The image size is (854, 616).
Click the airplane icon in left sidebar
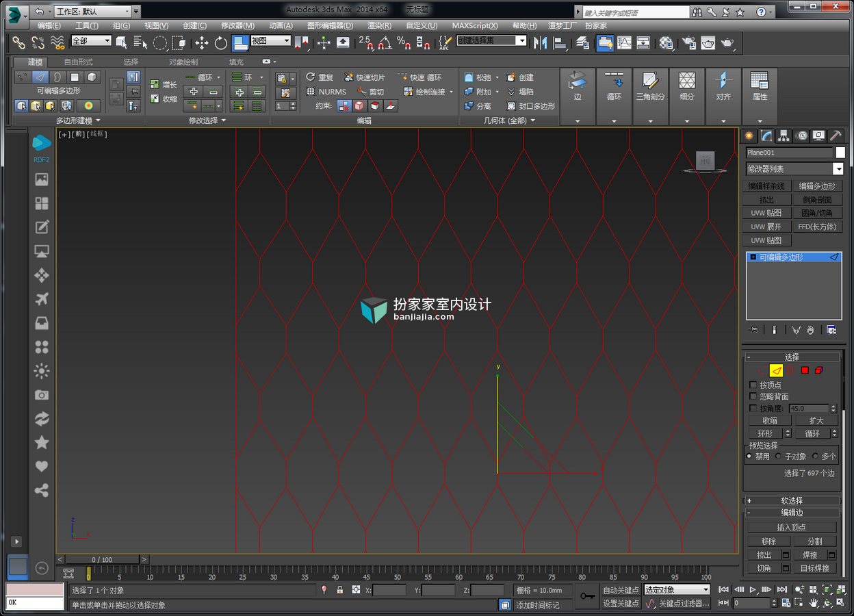[x=42, y=299]
